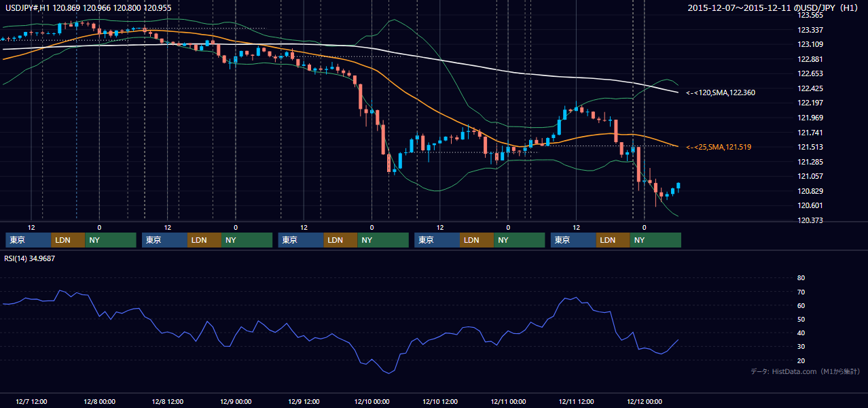Click RSI scale value 60
868x408 pixels.
coord(801,305)
